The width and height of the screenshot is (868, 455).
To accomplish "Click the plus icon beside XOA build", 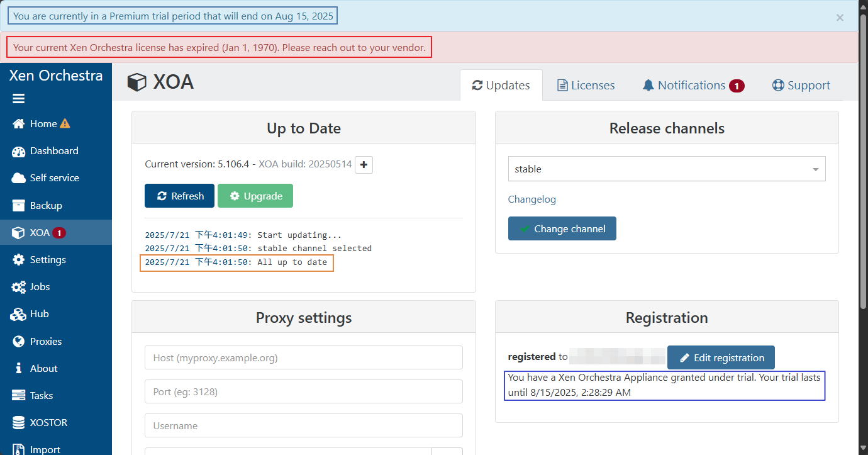I will (x=364, y=164).
